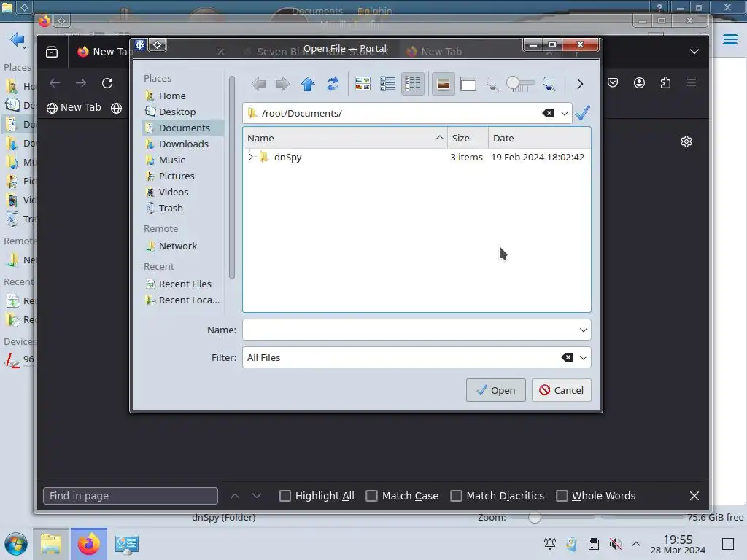Expand the toolbar overflow chevron

[x=580, y=85]
